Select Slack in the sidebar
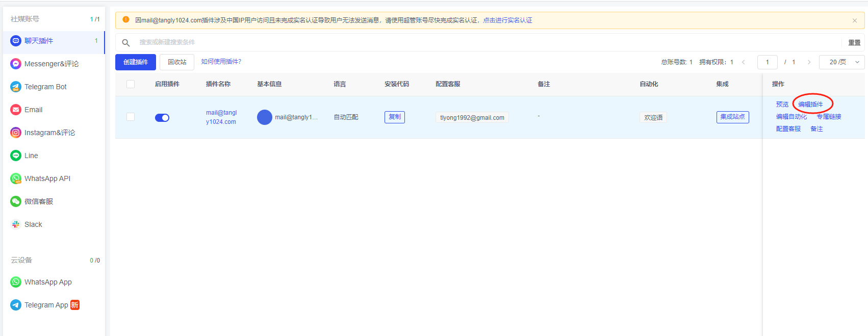 (x=54, y=224)
